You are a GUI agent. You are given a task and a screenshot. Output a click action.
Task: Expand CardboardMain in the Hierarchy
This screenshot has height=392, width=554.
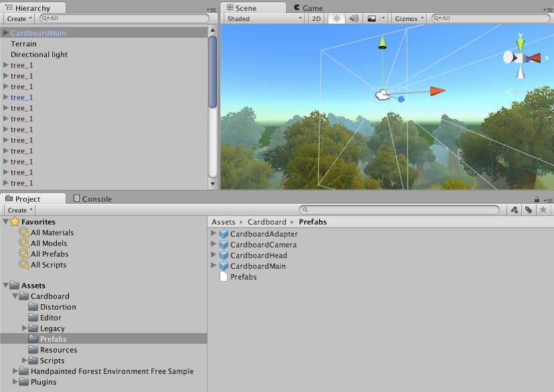click(6, 33)
